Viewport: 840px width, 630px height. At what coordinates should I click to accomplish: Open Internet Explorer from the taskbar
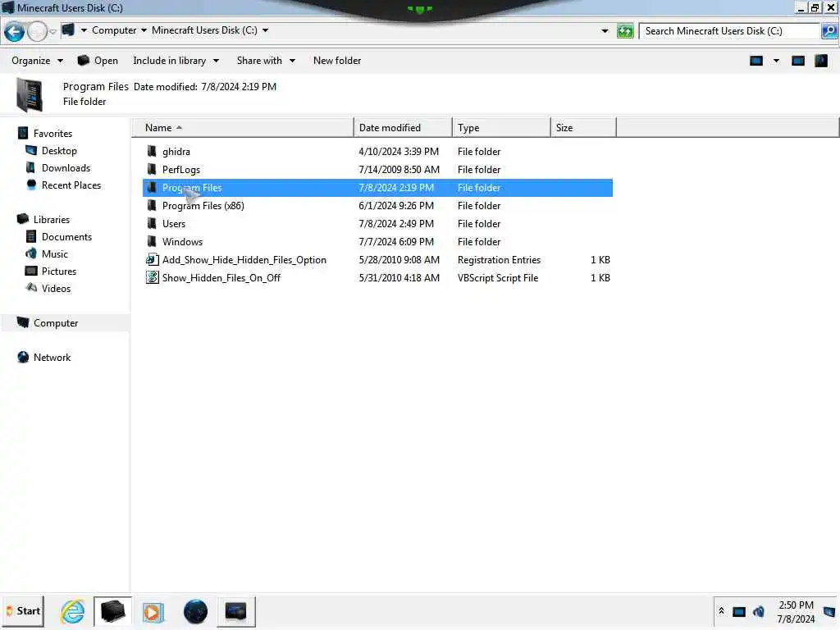coord(73,611)
